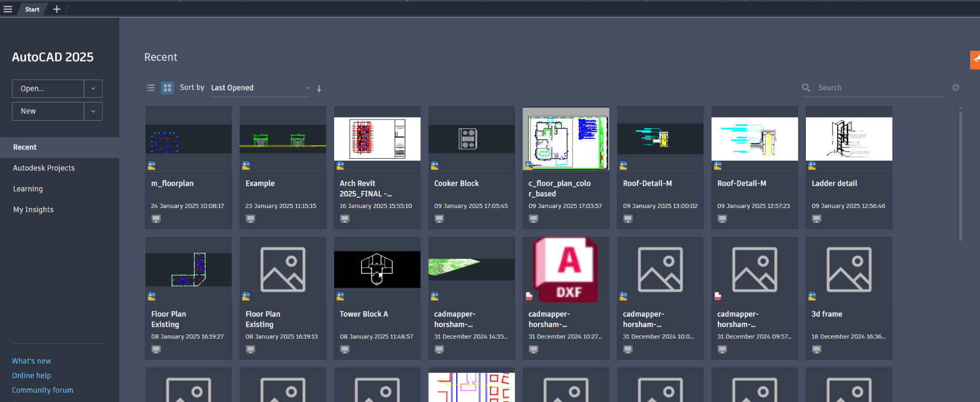This screenshot has height=402, width=980.
Task: Click the file name "3d frame"
Action: pos(827,314)
